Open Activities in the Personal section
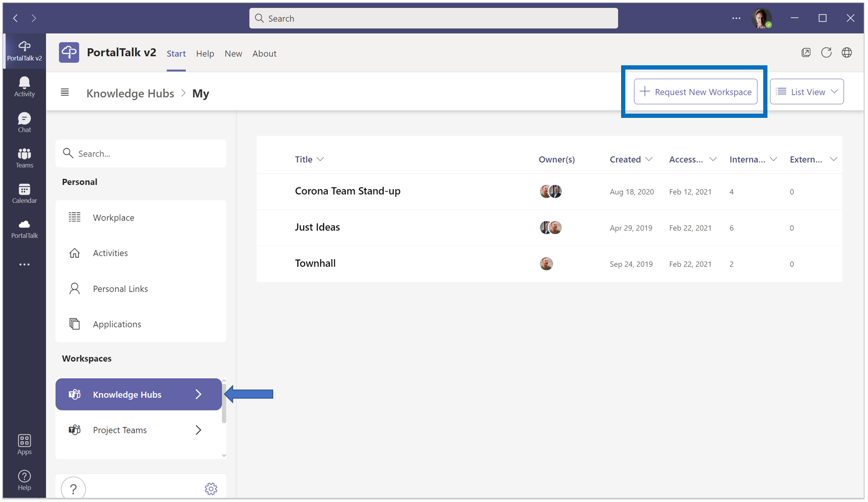The width and height of the screenshot is (868, 502). pos(141,253)
